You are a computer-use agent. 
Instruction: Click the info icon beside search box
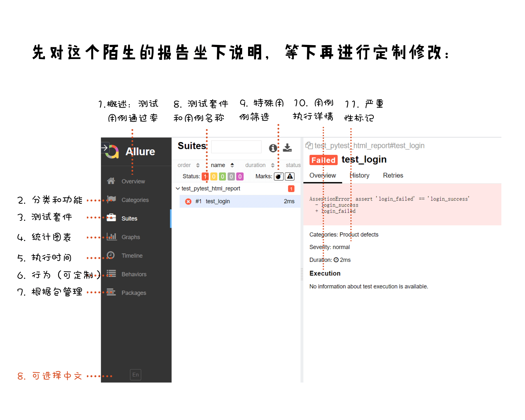click(273, 148)
